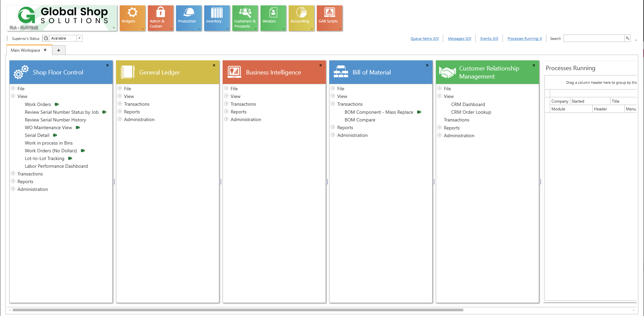Viewport: 644px width, 316px height.
Task: Open Work in process in Bins
Action: 49,143
